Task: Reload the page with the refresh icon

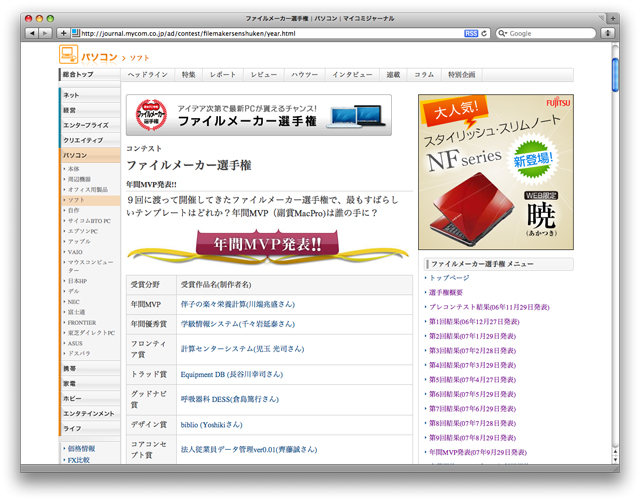Action: [x=484, y=33]
